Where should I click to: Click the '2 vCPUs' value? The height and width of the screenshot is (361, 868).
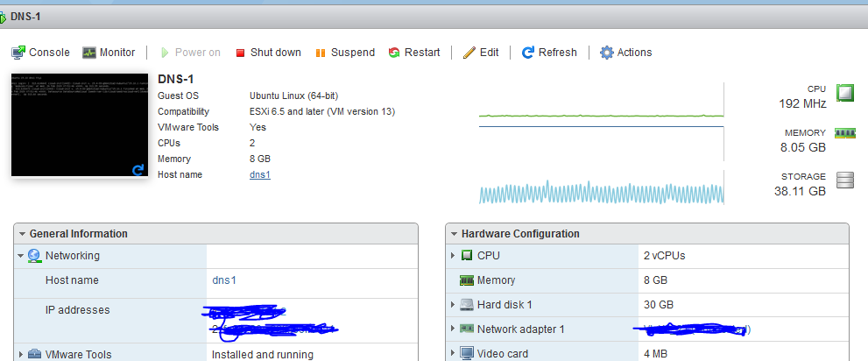click(665, 256)
